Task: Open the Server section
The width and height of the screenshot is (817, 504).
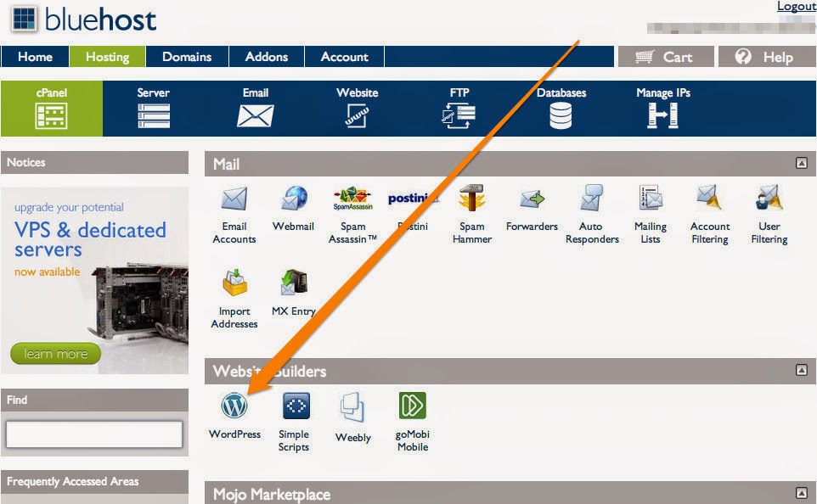Action: coord(153,109)
